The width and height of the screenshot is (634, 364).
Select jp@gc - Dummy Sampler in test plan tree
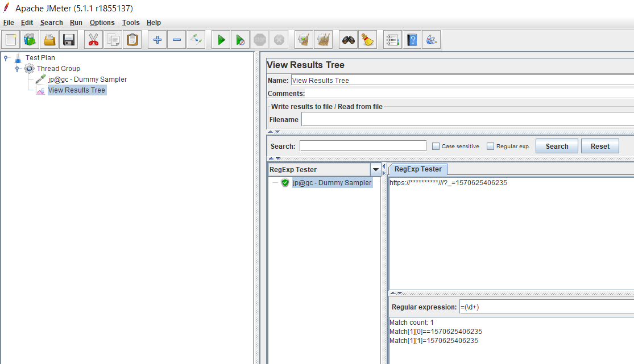[x=87, y=80]
